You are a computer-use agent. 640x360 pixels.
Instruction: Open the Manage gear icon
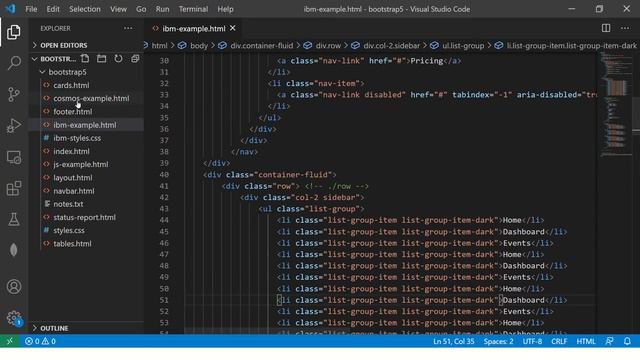13,318
